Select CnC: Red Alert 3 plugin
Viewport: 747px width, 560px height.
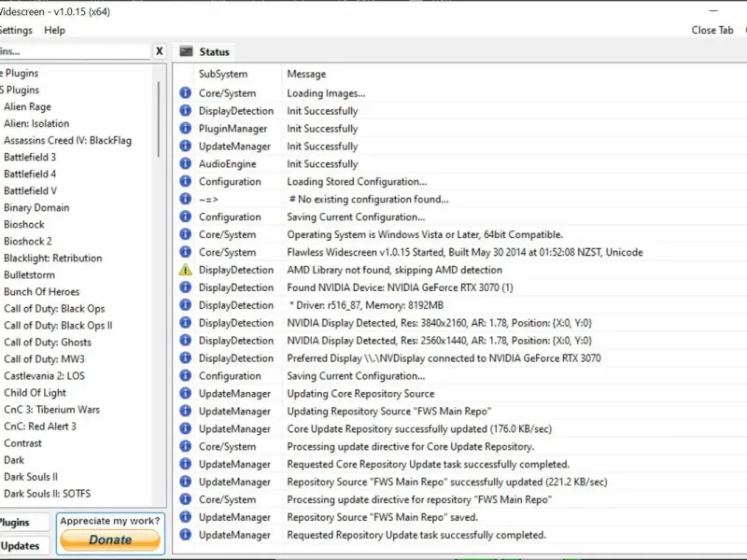click(x=39, y=427)
